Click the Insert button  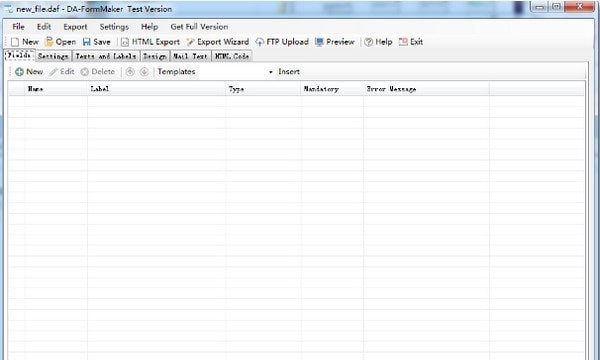click(289, 72)
